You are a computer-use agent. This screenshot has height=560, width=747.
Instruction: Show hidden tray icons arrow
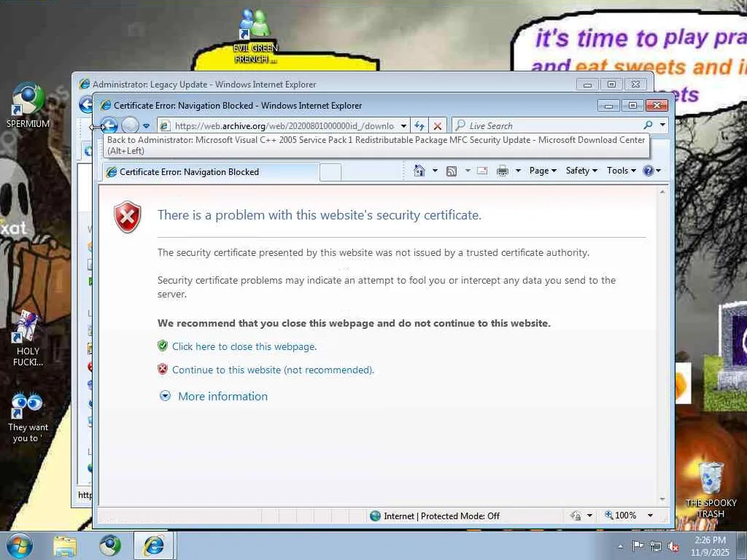[620, 547]
